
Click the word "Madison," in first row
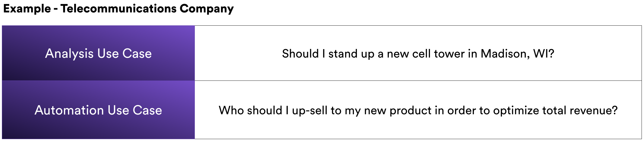pyautogui.click(x=505, y=54)
